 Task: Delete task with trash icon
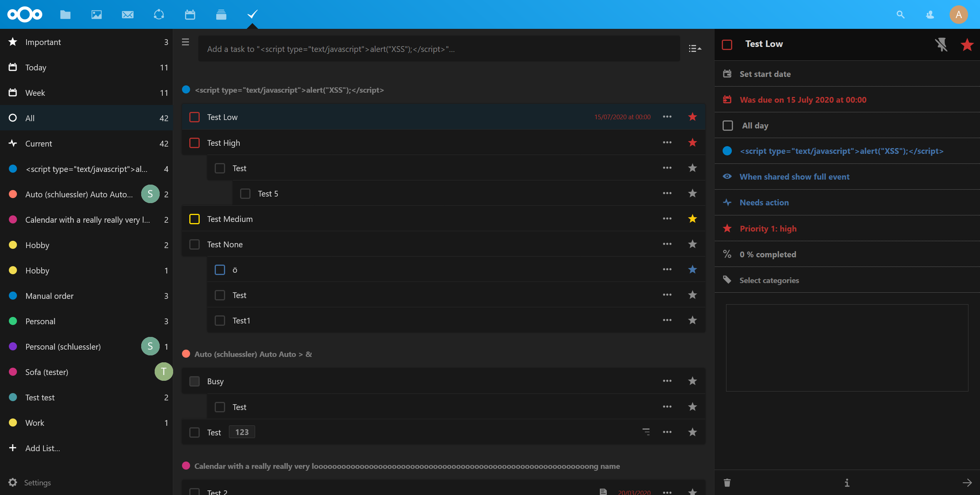(x=727, y=482)
